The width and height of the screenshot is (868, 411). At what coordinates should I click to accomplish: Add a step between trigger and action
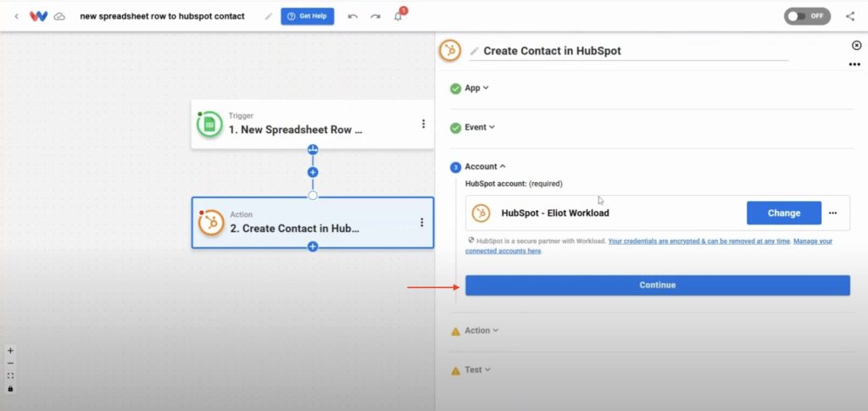click(313, 172)
